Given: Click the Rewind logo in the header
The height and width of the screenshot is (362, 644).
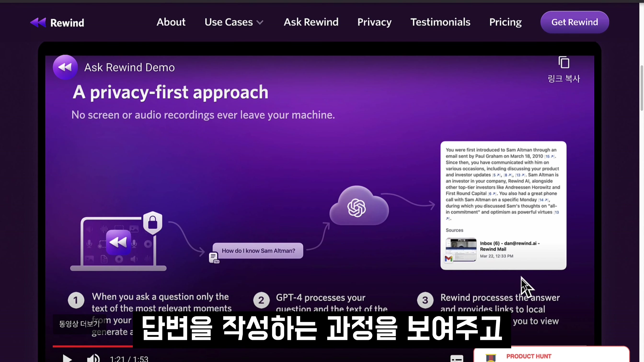Looking at the screenshot, I should tap(57, 23).
